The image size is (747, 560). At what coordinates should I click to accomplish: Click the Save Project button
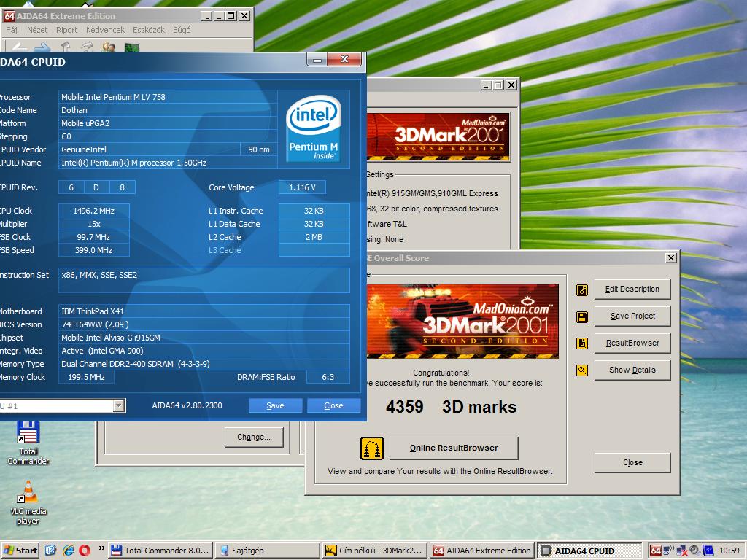[x=632, y=316]
